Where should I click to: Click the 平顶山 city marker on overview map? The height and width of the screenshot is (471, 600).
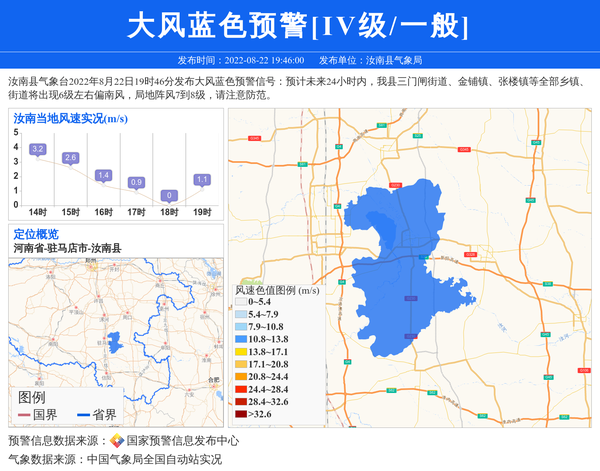[x=76, y=310]
